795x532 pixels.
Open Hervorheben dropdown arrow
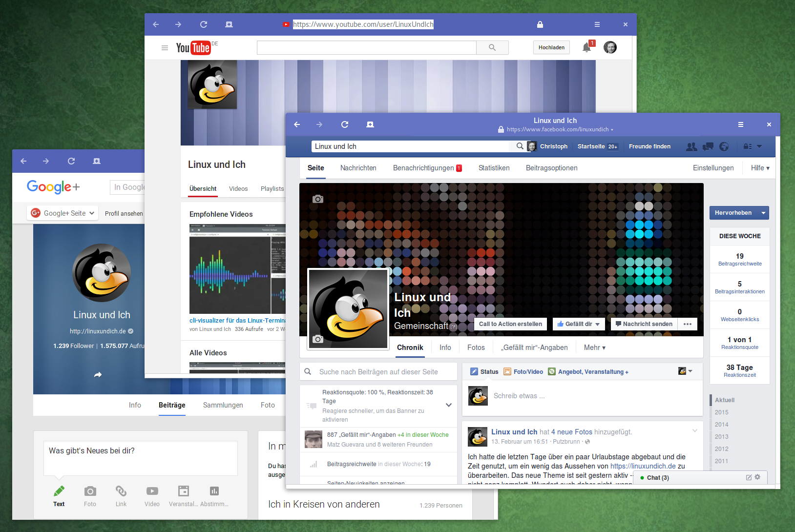(763, 213)
